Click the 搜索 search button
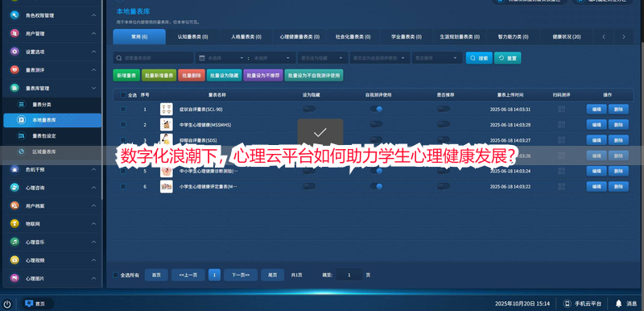644x311 pixels. 479,58
